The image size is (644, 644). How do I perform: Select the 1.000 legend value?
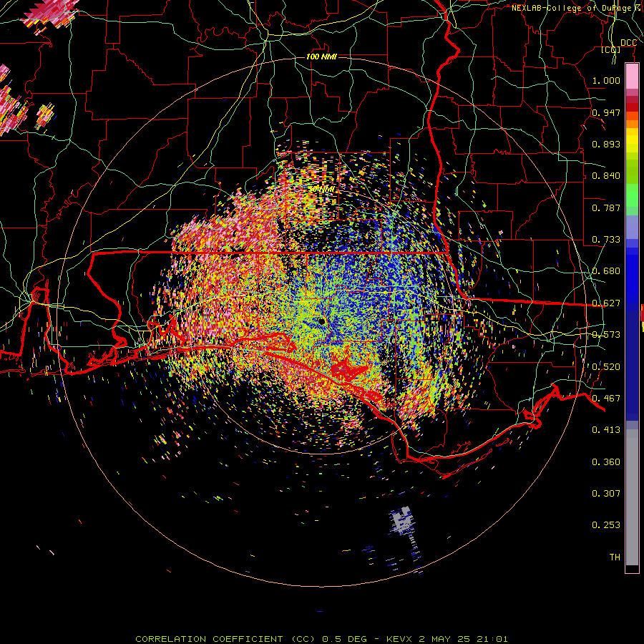pyautogui.click(x=606, y=80)
